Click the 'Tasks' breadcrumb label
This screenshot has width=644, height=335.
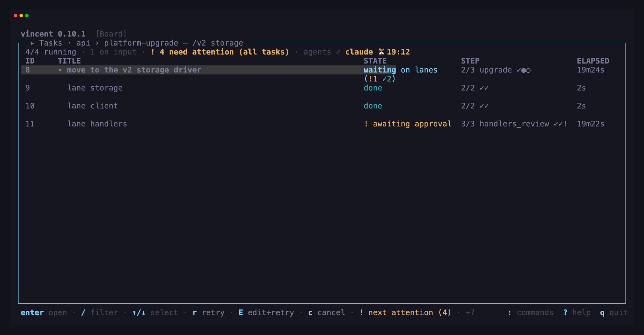[50, 43]
